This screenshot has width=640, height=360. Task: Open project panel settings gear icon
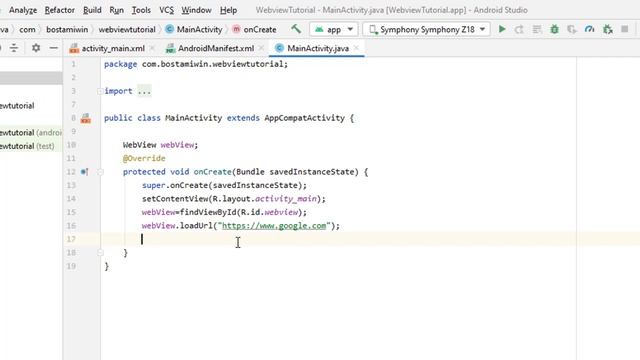tap(36, 48)
